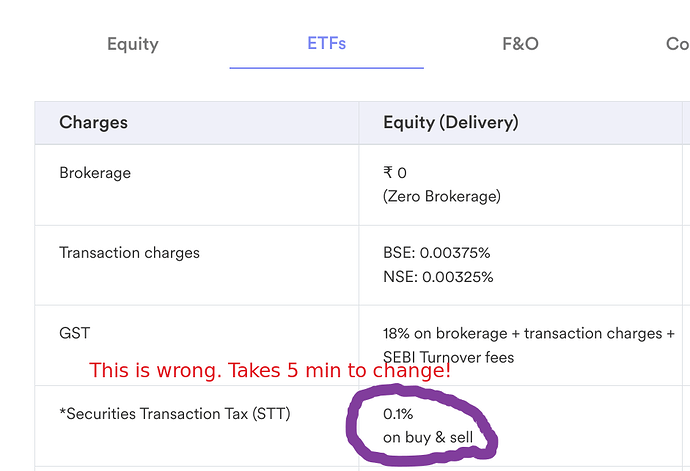690x471 pixels.
Task: Click the SEBI Turnover fees text
Action: tap(448, 357)
